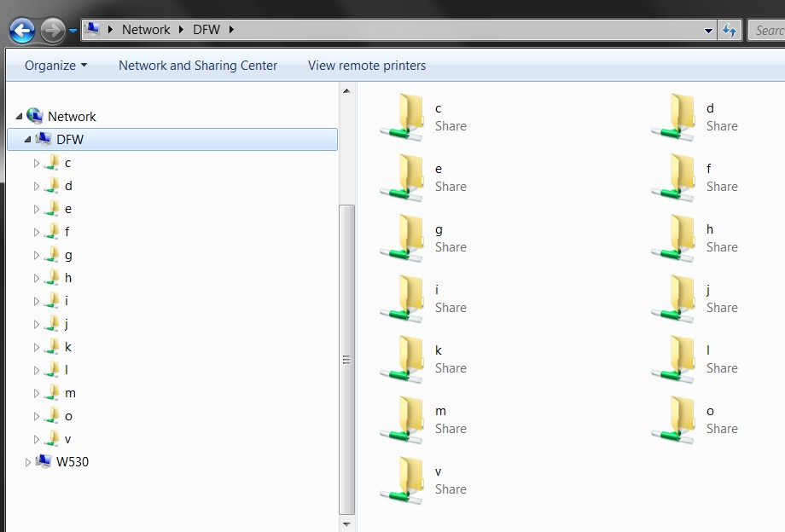Click the Refresh button beside address bar
The image size is (785, 532).
(730, 31)
